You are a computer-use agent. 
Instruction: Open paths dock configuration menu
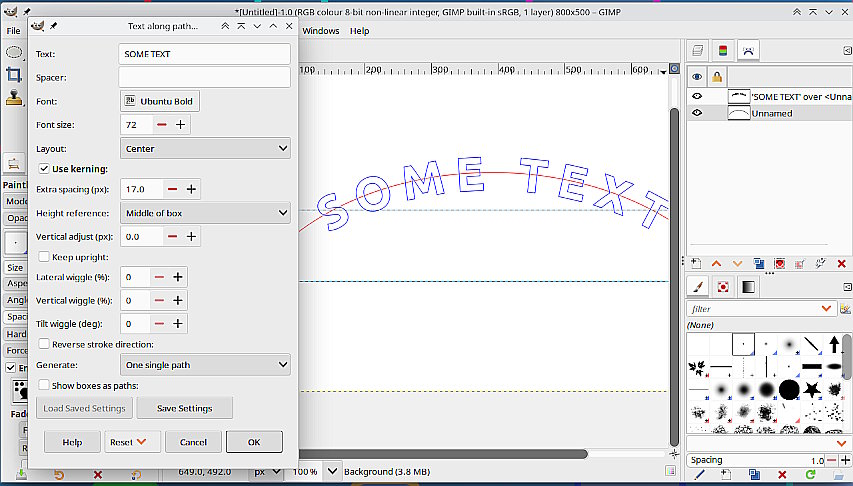point(847,51)
